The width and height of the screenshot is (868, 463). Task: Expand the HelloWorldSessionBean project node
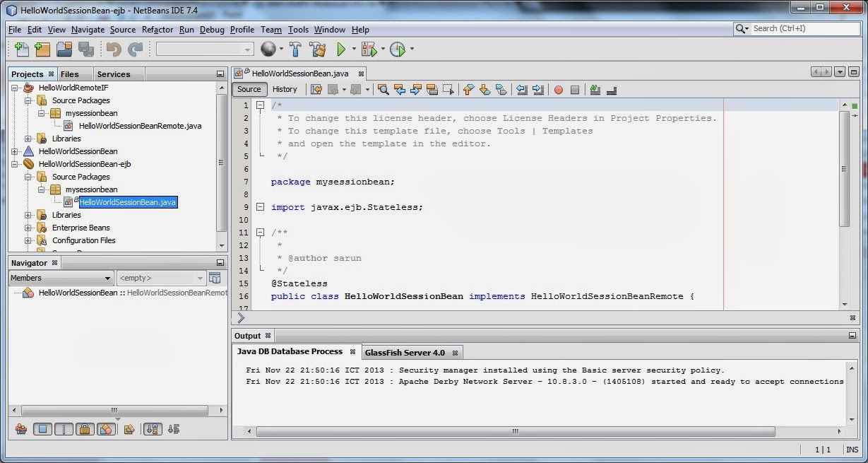(16, 151)
